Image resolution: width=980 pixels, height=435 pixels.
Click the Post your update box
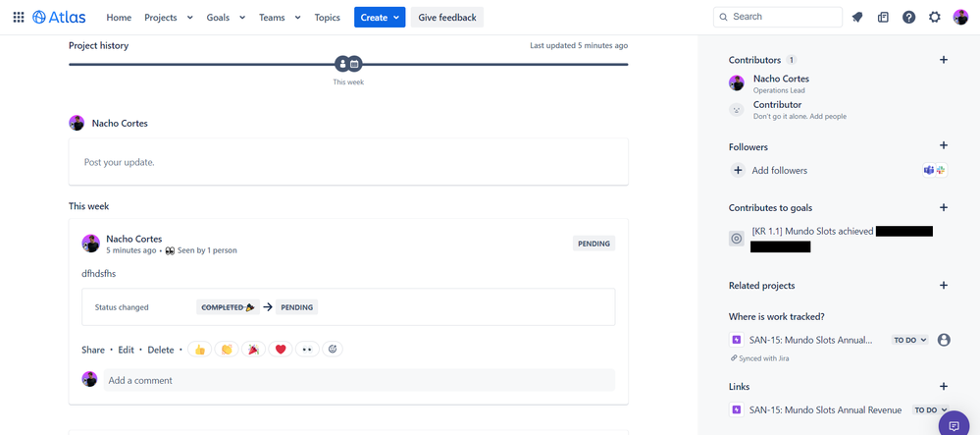tap(348, 162)
